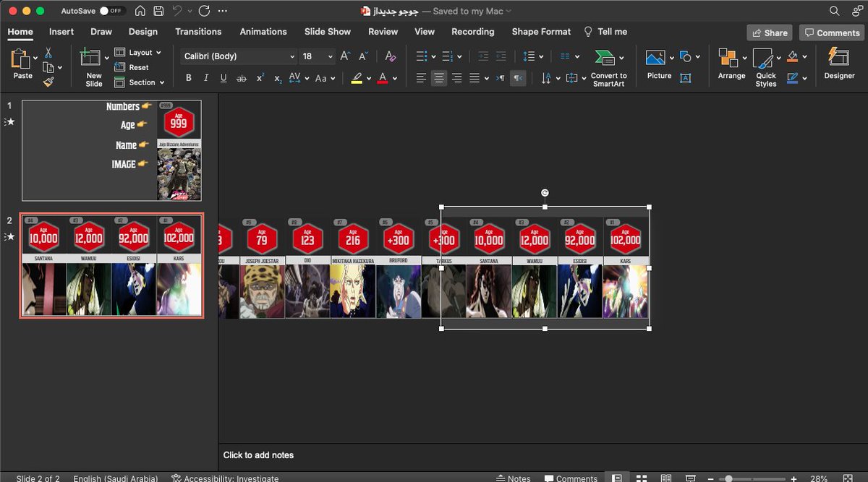The width and height of the screenshot is (868, 482).
Task: Click the Format Painter brush icon
Action: (x=48, y=82)
